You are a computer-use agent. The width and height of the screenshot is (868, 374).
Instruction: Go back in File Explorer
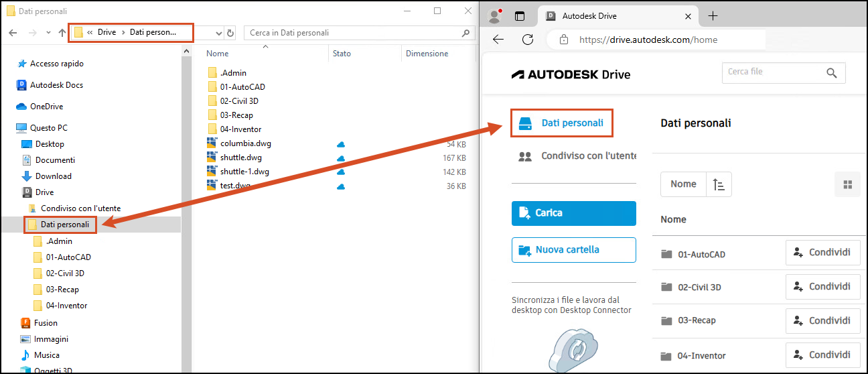click(x=13, y=32)
